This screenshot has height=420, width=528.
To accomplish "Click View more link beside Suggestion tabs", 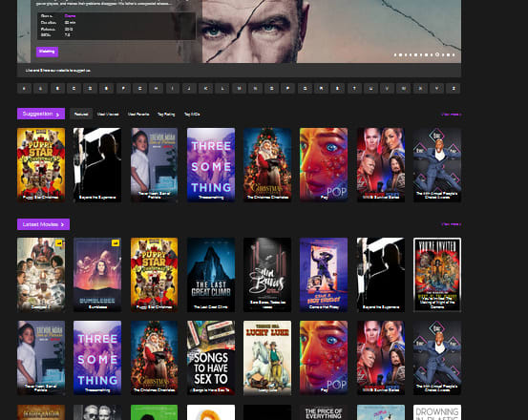I will click(x=452, y=115).
